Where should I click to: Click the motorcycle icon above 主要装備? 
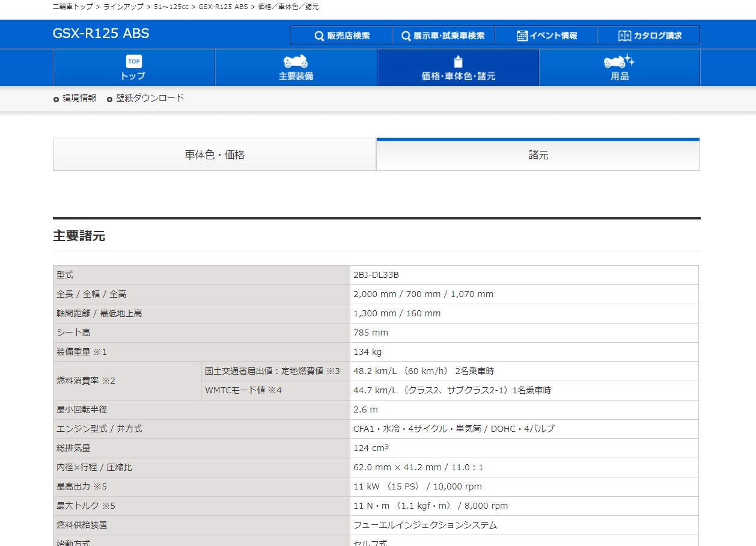point(295,61)
